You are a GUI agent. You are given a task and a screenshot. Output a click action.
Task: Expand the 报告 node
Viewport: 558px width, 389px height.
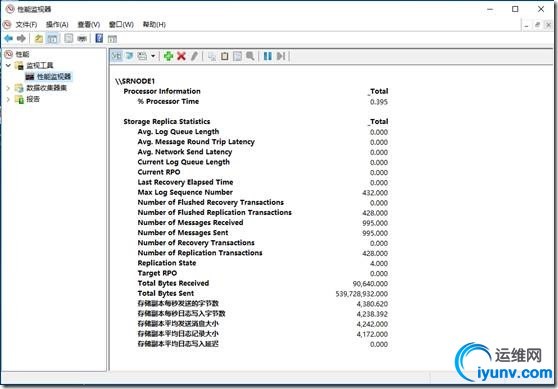8,99
